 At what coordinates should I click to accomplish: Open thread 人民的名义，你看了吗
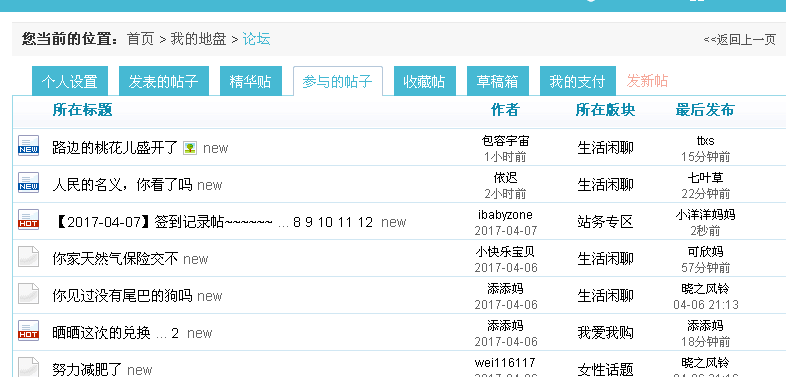[x=122, y=185]
